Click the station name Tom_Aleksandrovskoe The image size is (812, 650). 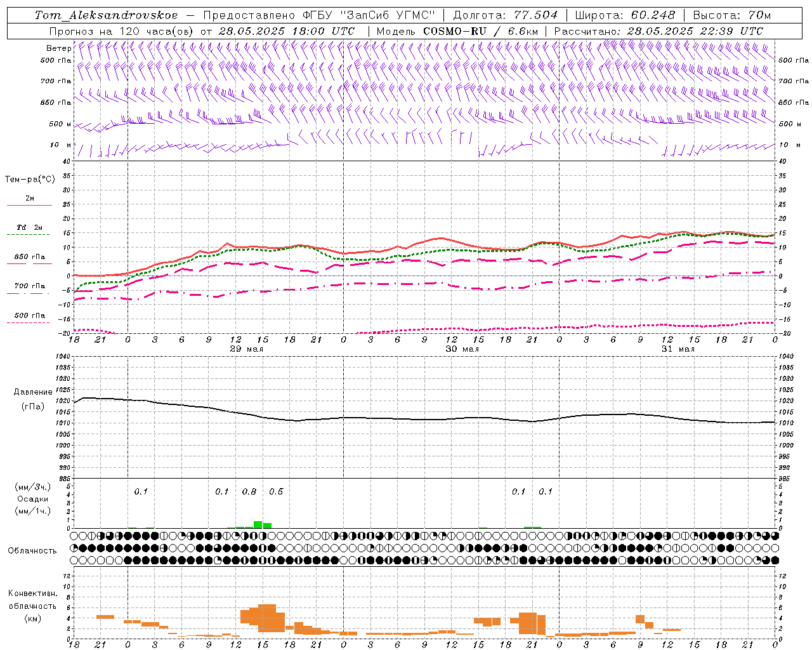tap(107, 15)
